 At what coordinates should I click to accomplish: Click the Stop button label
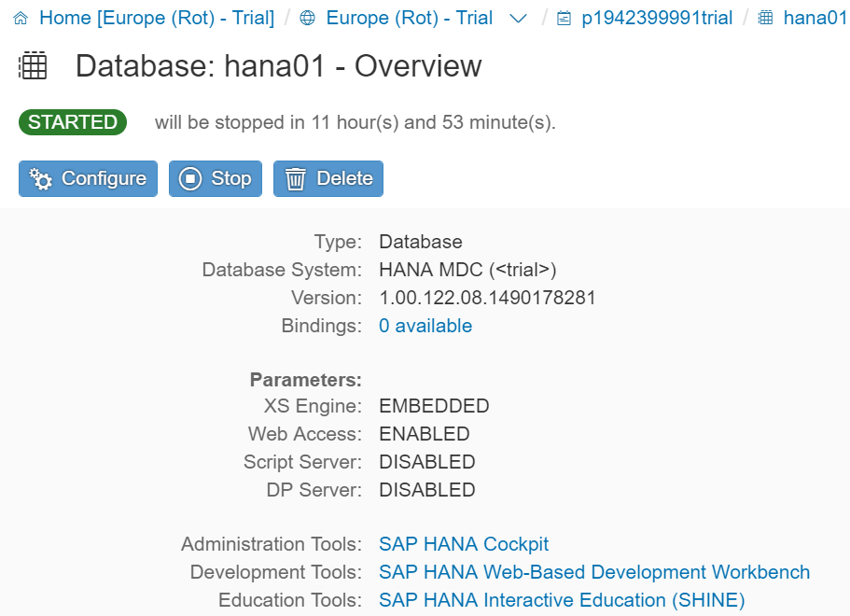(x=231, y=178)
